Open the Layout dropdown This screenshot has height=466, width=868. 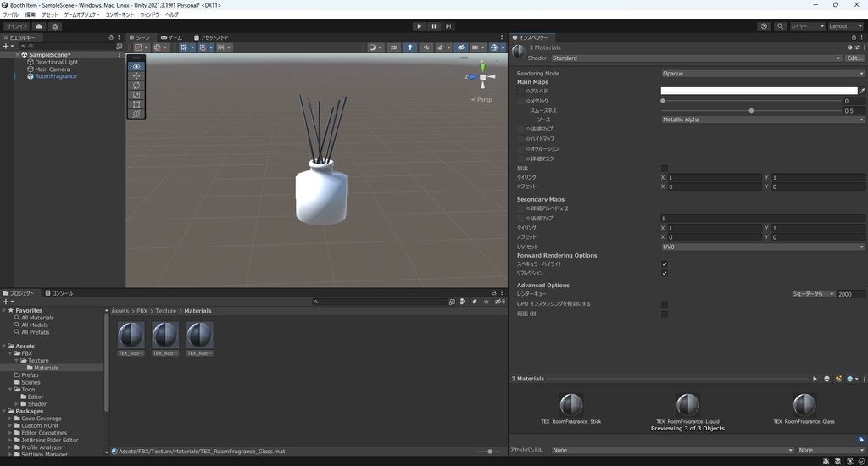pyautogui.click(x=845, y=26)
